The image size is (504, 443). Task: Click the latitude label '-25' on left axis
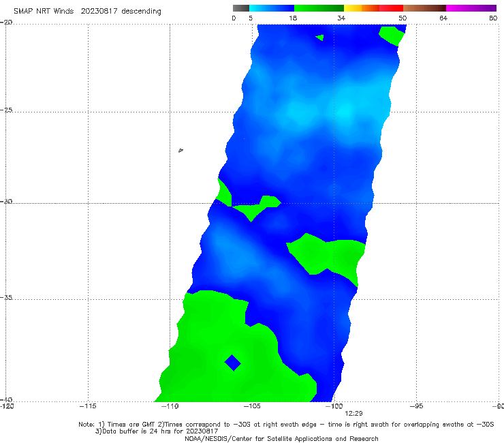click(x=6, y=110)
